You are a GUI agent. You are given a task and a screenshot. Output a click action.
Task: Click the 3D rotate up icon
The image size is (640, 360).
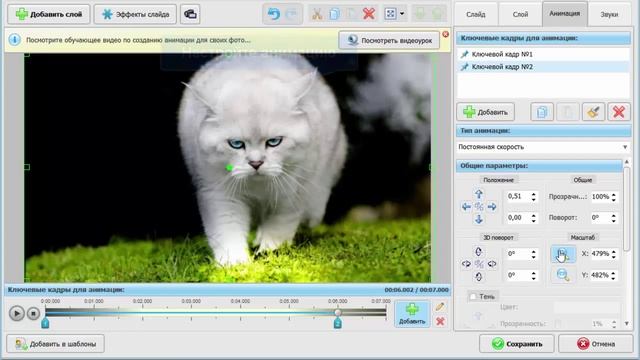(479, 251)
